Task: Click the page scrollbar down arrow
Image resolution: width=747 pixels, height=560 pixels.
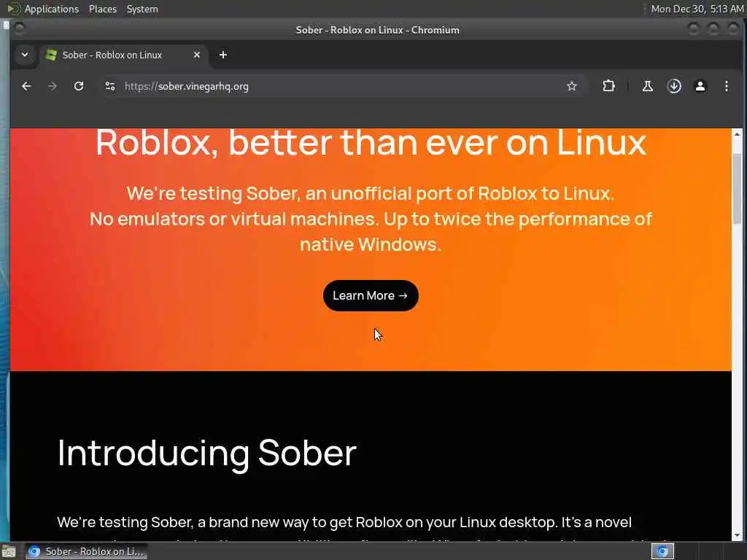Action: coord(737,534)
